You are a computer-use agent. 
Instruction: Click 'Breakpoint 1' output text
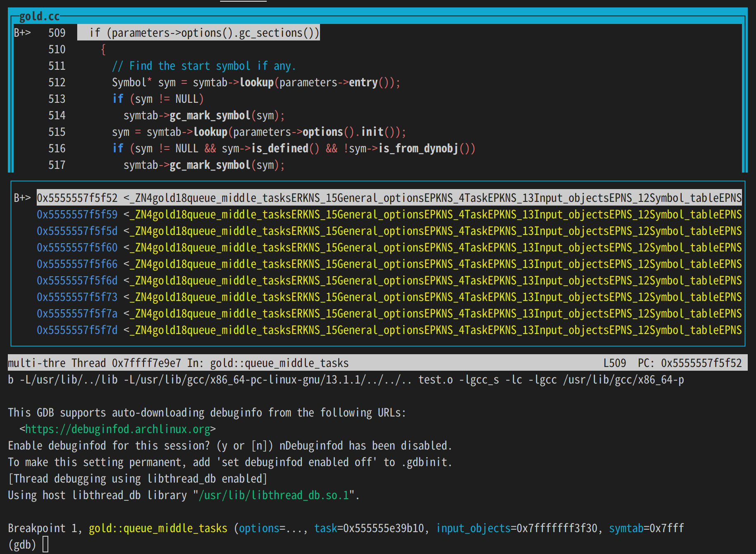[x=43, y=528]
